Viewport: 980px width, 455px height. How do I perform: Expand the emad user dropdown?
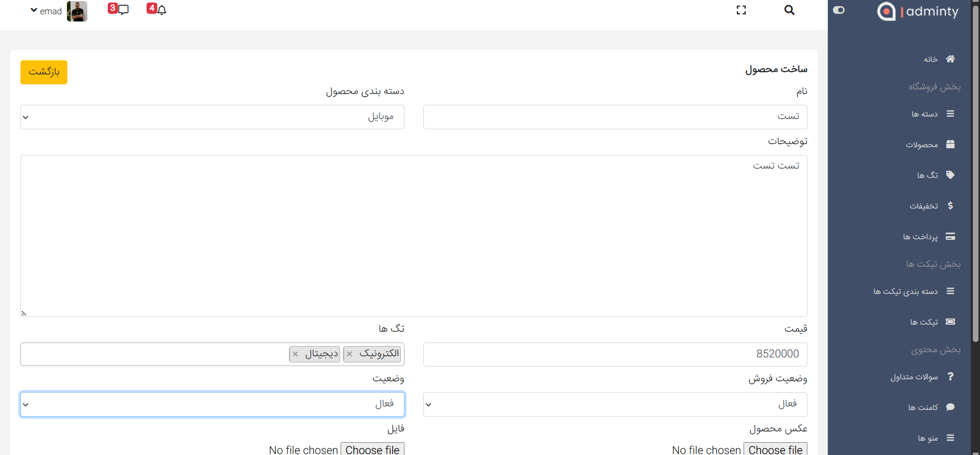[x=46, y=11]
